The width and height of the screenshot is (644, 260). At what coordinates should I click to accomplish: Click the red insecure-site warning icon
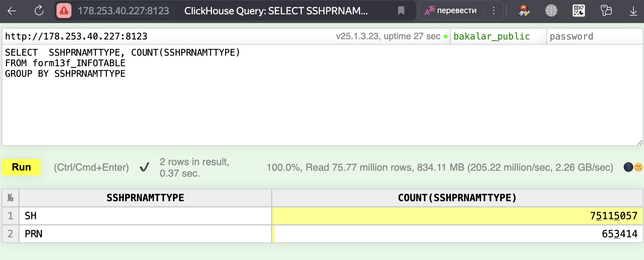(64, 11)
